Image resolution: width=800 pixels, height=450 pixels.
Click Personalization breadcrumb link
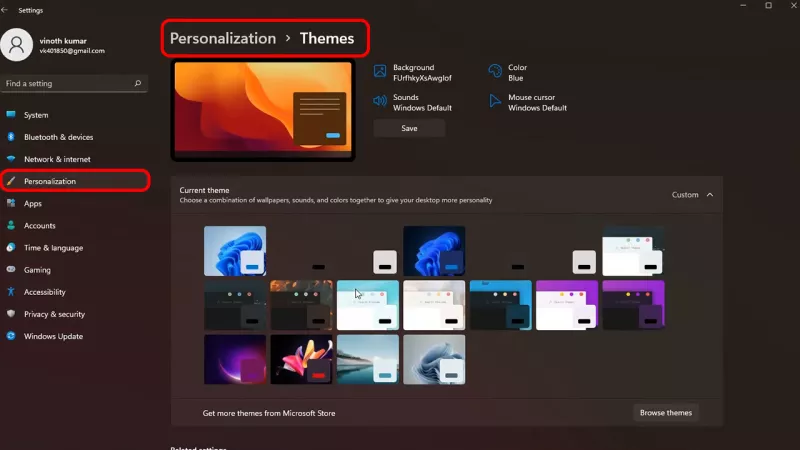[x=222, y=38]
